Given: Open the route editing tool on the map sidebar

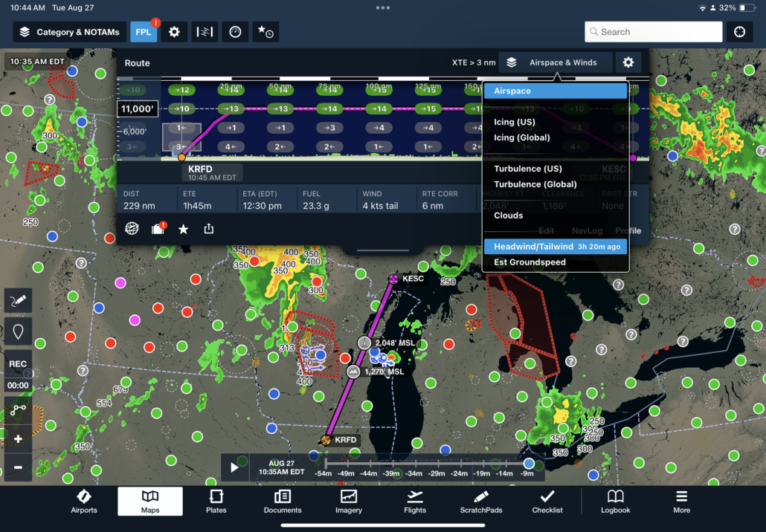Looking at the screenshot, I should (18, 409).
